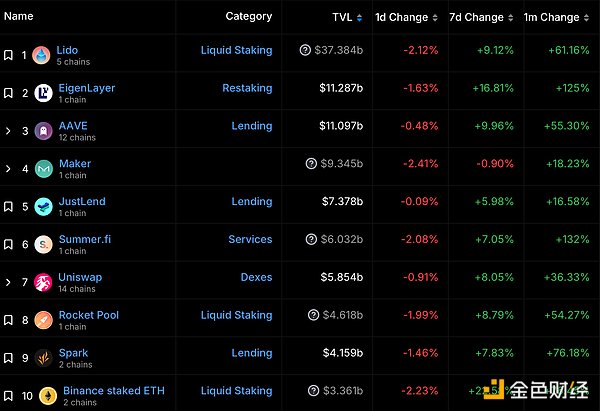Screen dimensions: 600x411
Task: Bookmark the JustLend protocol
Action: (8, 207)
